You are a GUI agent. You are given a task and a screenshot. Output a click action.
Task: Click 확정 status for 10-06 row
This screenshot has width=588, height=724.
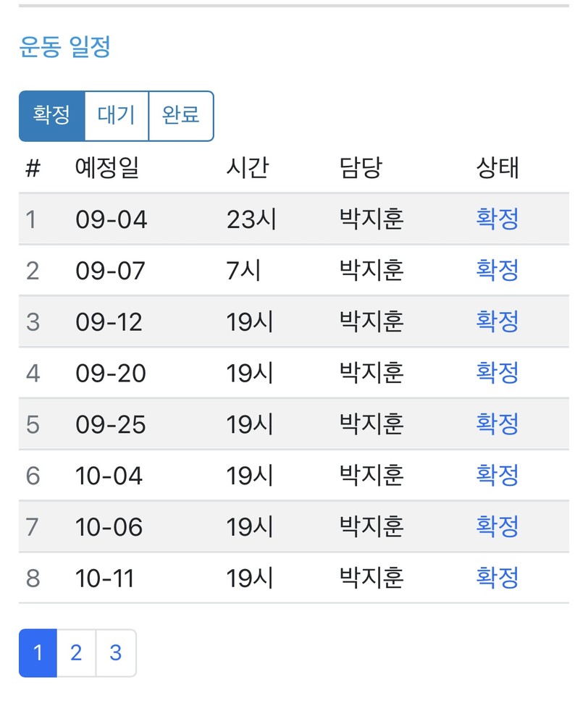click(x=497, y=527)
